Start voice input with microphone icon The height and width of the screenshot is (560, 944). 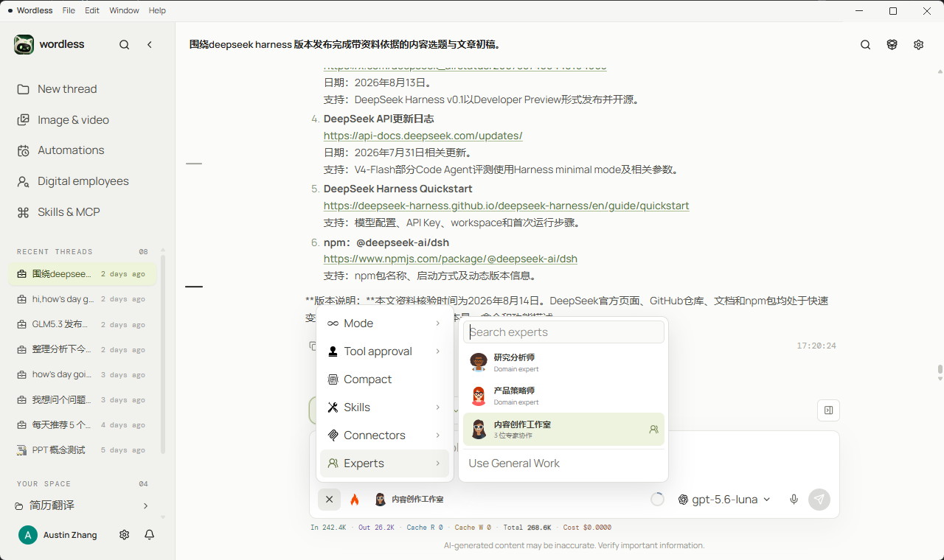tap(794, 500)
